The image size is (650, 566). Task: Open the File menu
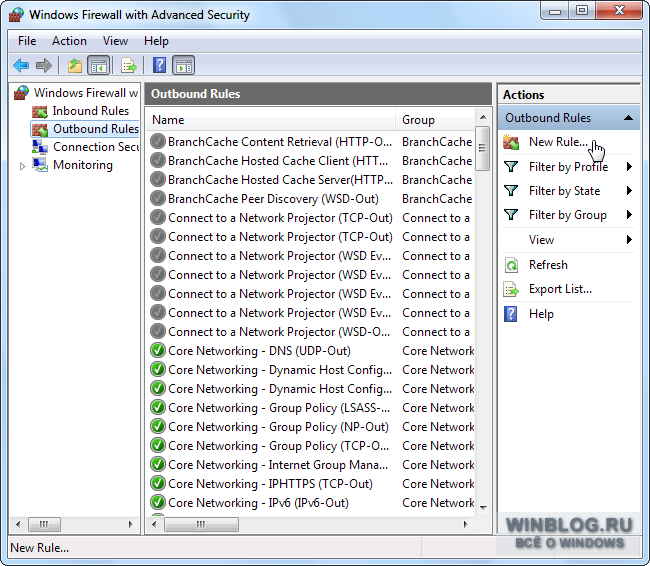(27, 41)
